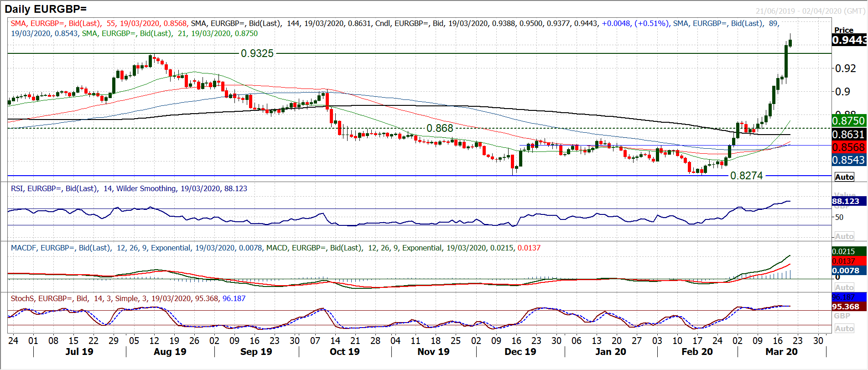
Task: Click the 50 level on RSI axis
Action: click(839, 217)
